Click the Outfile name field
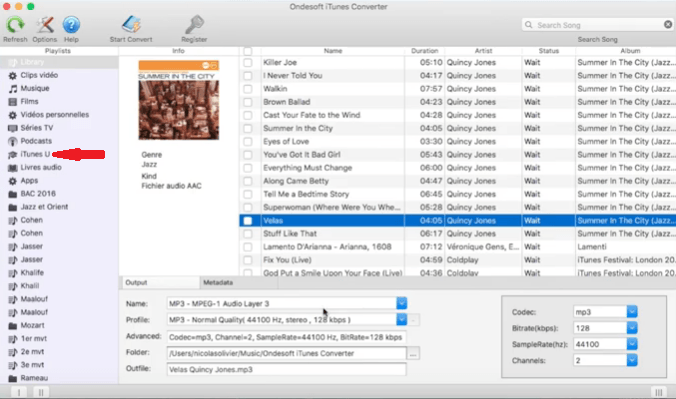The width and height of the screenshot is (676, 399). pos(286,370)
